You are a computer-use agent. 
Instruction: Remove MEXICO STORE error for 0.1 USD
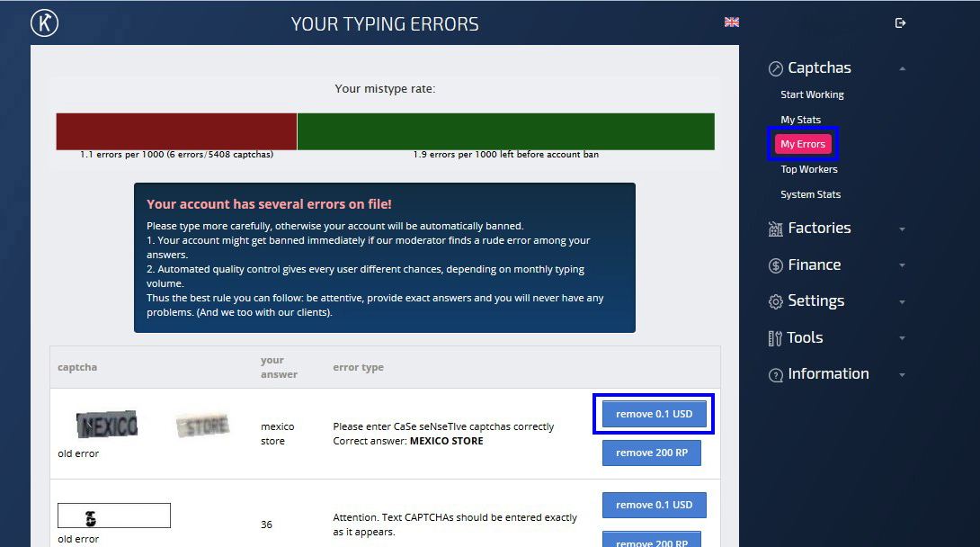[654, 414]
